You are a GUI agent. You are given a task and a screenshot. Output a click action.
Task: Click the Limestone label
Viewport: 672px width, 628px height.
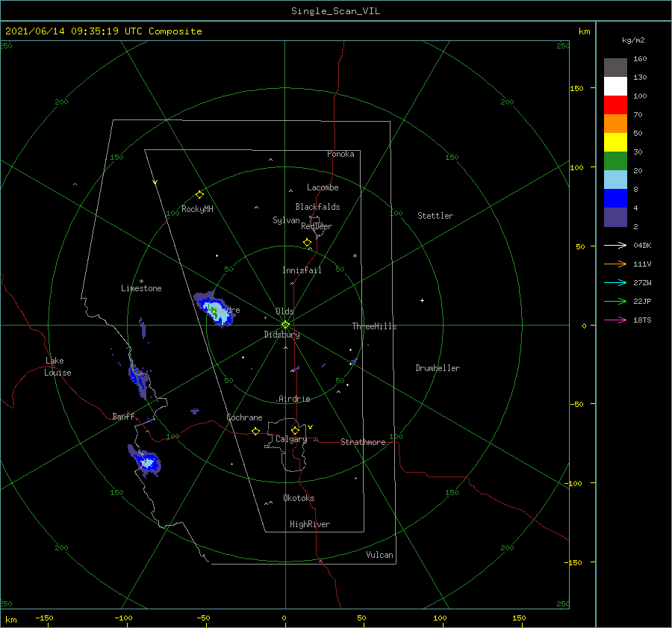[141, 288]
